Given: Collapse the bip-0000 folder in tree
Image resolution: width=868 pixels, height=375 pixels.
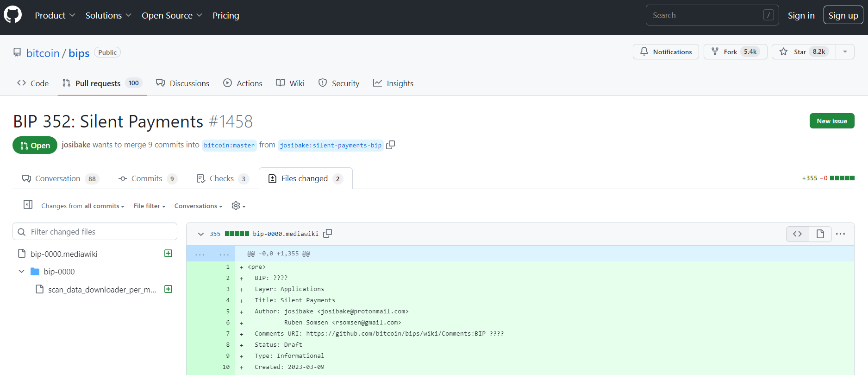Looking at the screenshot, I should point(21,271).
